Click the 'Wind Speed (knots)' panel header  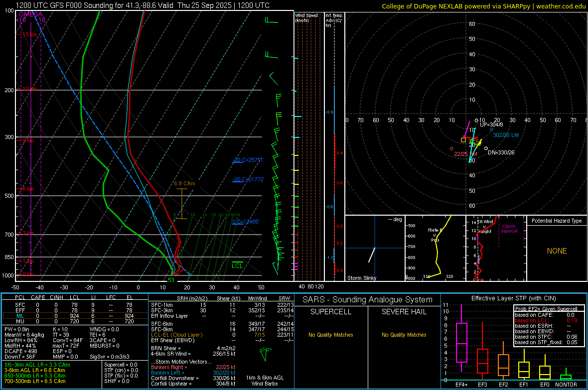pos(306,17)
